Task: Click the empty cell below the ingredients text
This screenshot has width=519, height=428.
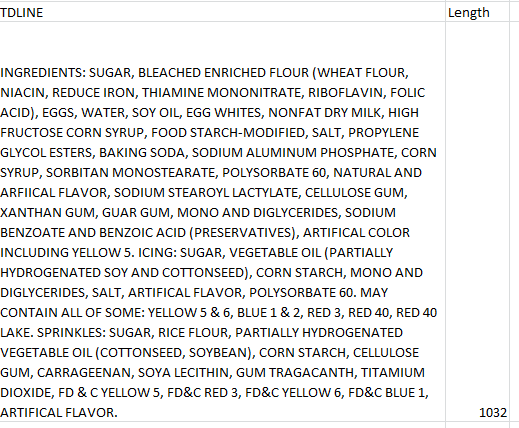Action: click(222, 425)
